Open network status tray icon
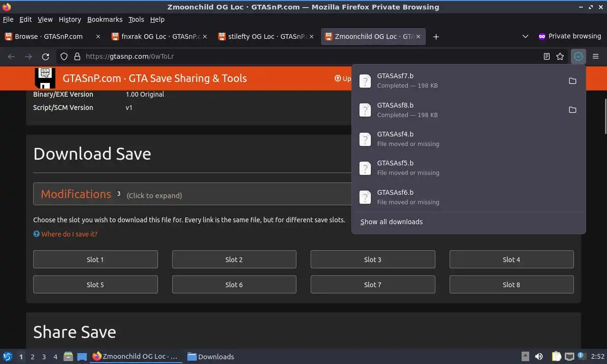607x364 pixels. (x=570, y=356)
